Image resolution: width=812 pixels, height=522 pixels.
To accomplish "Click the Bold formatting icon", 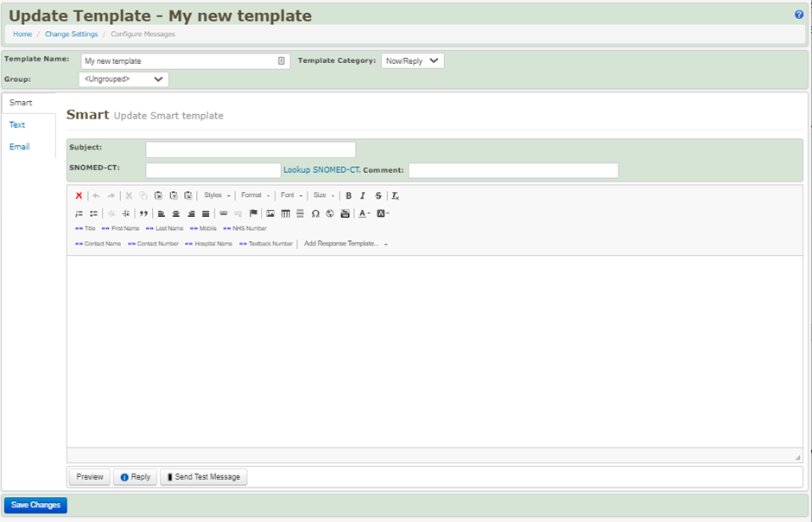I will pyautogui.click(x=348, y=196).
